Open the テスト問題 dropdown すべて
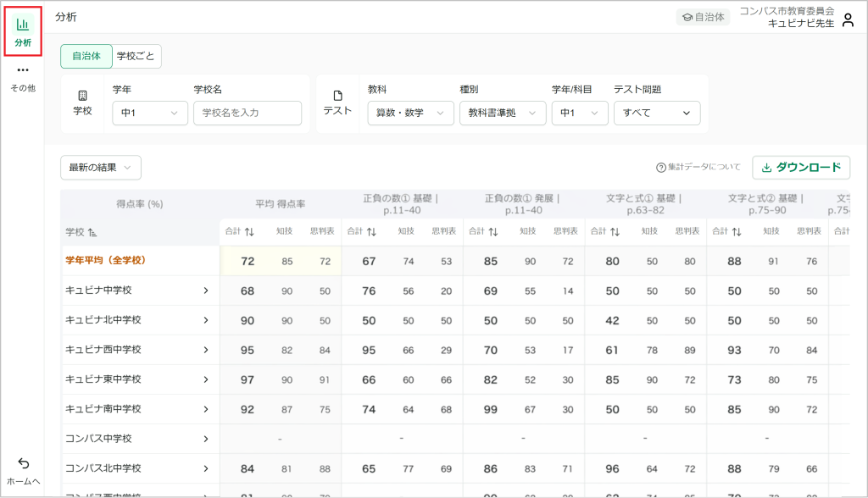Image resolution: width=868 pixels, height=498 pixels. 657,113
